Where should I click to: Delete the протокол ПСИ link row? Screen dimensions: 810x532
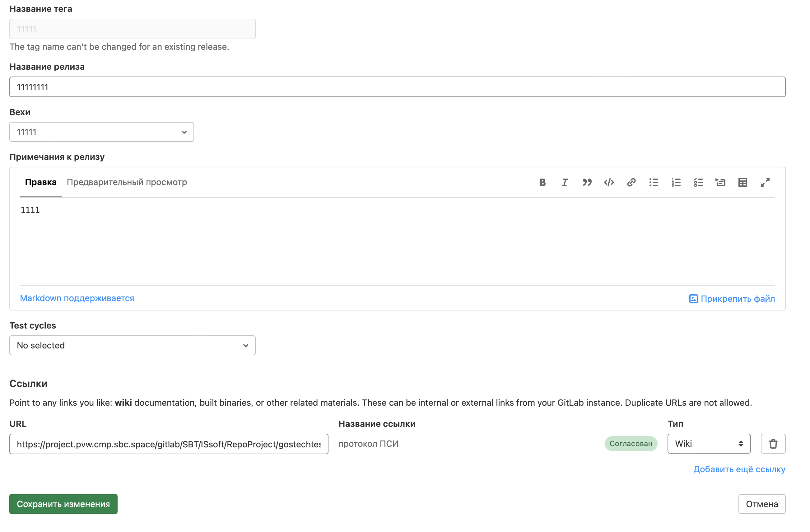pyautogui.click(x=773, y=444)
